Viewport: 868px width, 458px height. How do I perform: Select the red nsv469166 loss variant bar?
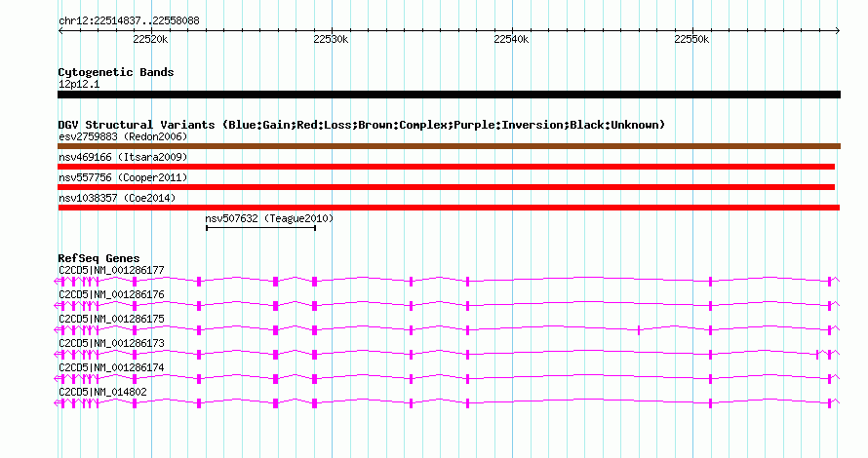pos(446,167)
